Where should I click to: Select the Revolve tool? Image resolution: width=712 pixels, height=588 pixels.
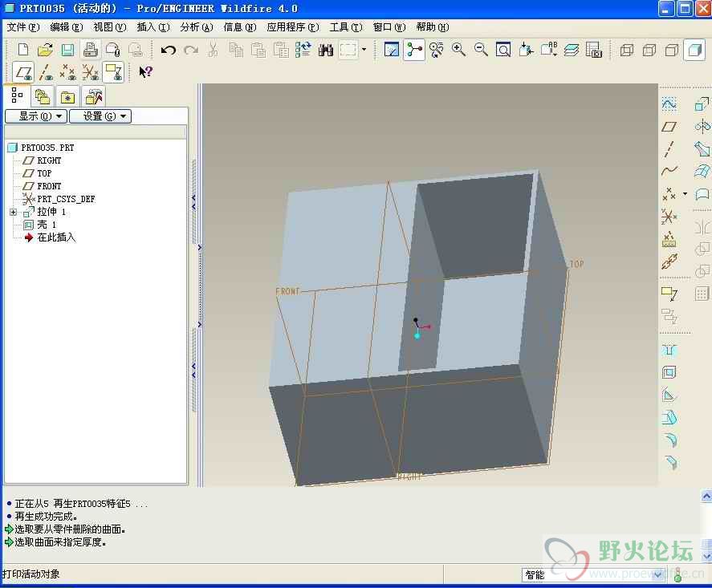click(702, 127)
